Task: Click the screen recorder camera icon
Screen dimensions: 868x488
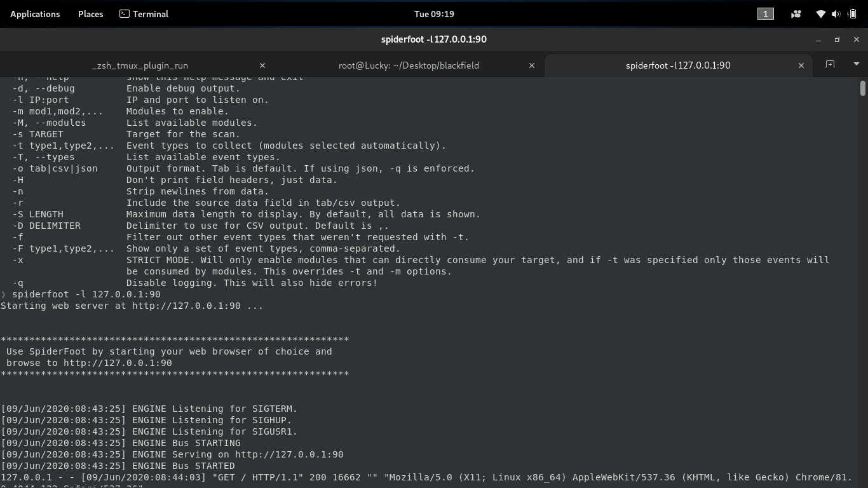Action: point(796,14)
